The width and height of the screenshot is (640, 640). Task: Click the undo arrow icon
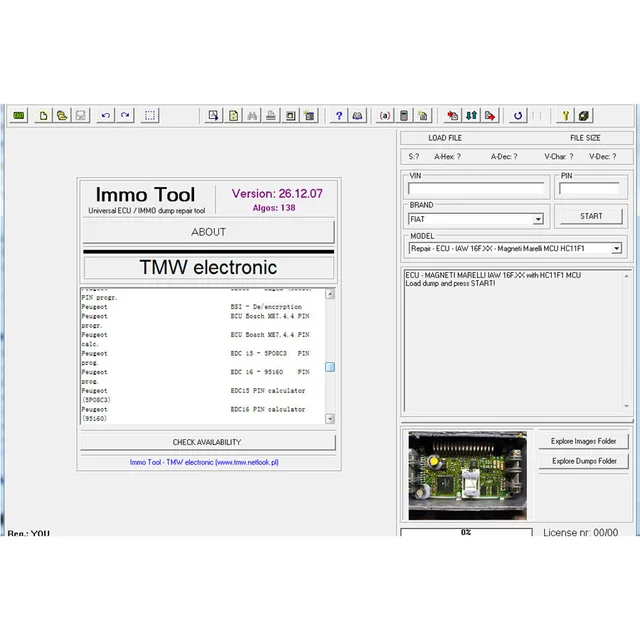pos(106,116)
